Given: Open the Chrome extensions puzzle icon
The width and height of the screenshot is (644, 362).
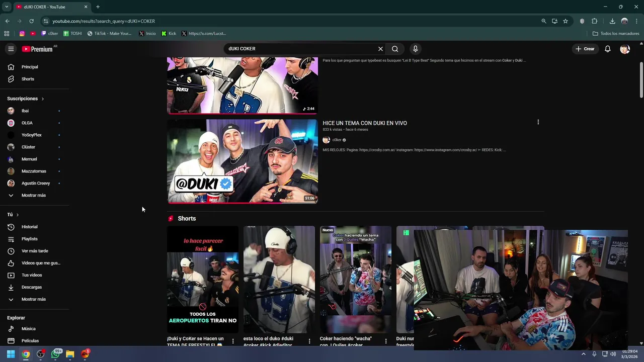Looking at the screenshot, I should point(594,21).
